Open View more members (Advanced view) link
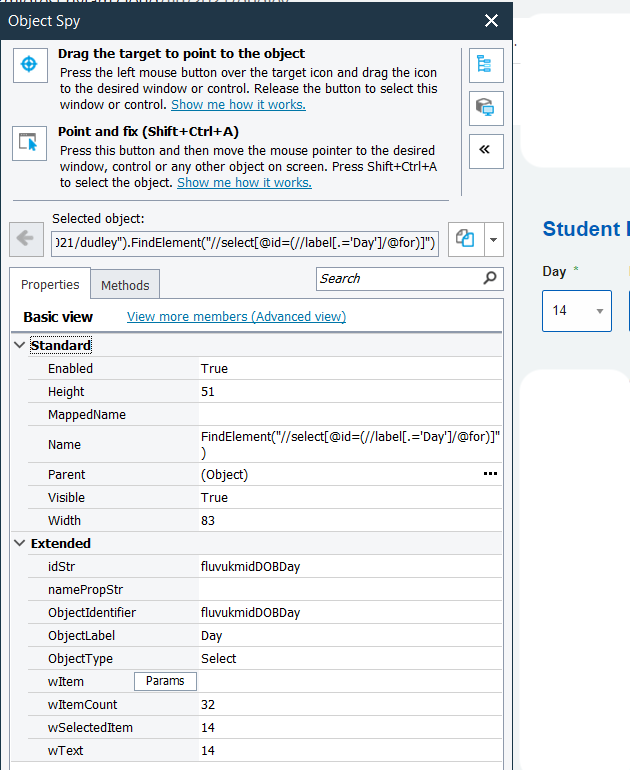630x770 pixels. pos(236,317)
